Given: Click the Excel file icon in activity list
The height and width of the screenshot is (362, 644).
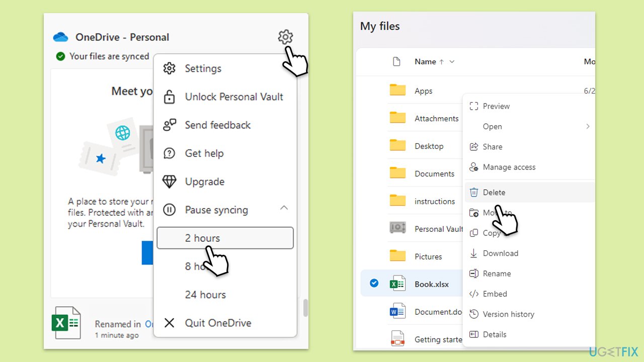Looking at the screenshot, I should [66, 322].
